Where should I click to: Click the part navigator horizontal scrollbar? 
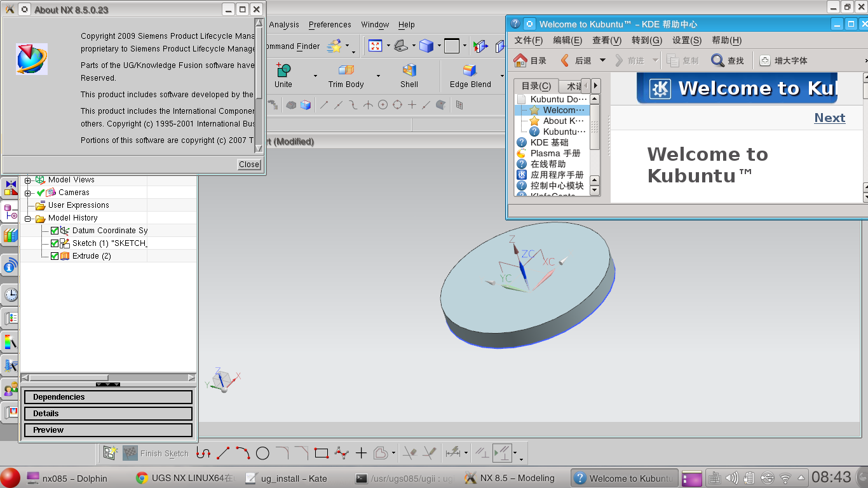click(x=108, y=377)
